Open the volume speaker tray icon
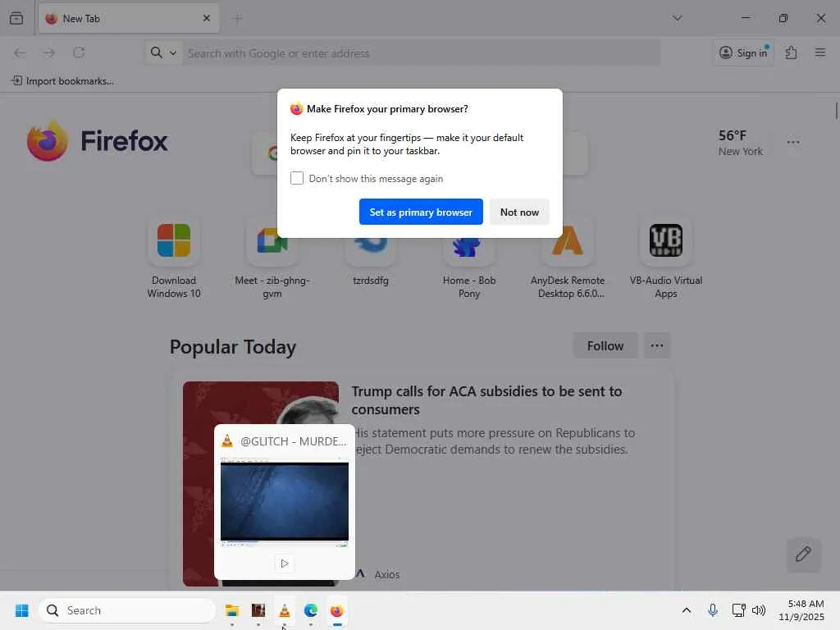Viewport: 840px width, 630px height. 759,610
